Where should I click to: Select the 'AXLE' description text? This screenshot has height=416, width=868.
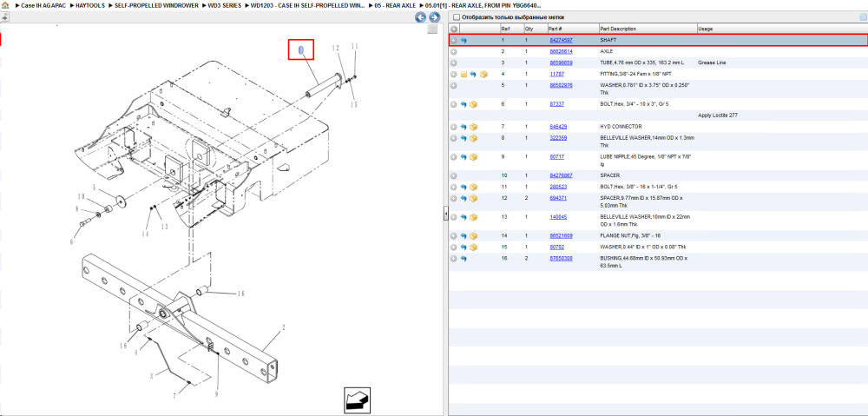click(x=606, y=51)
